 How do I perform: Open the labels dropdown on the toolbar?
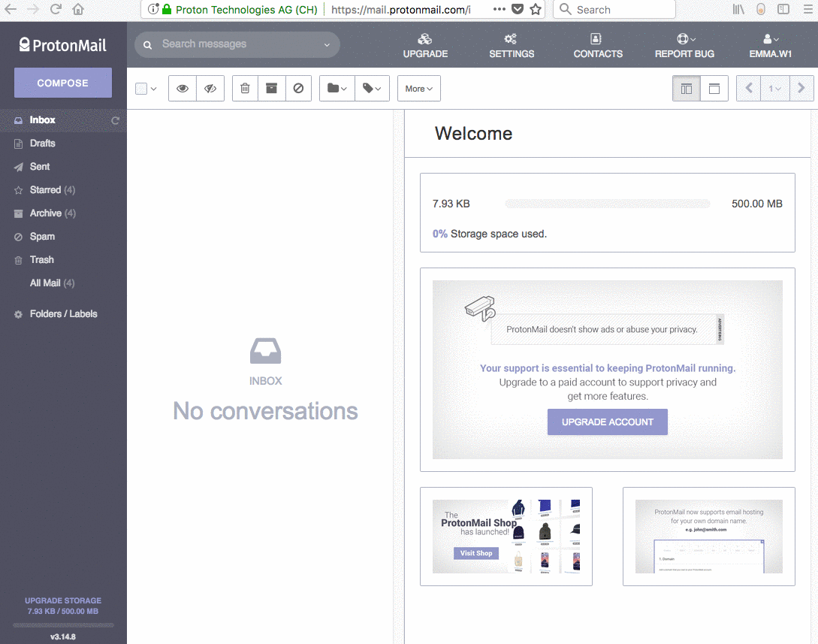[372, 88]
